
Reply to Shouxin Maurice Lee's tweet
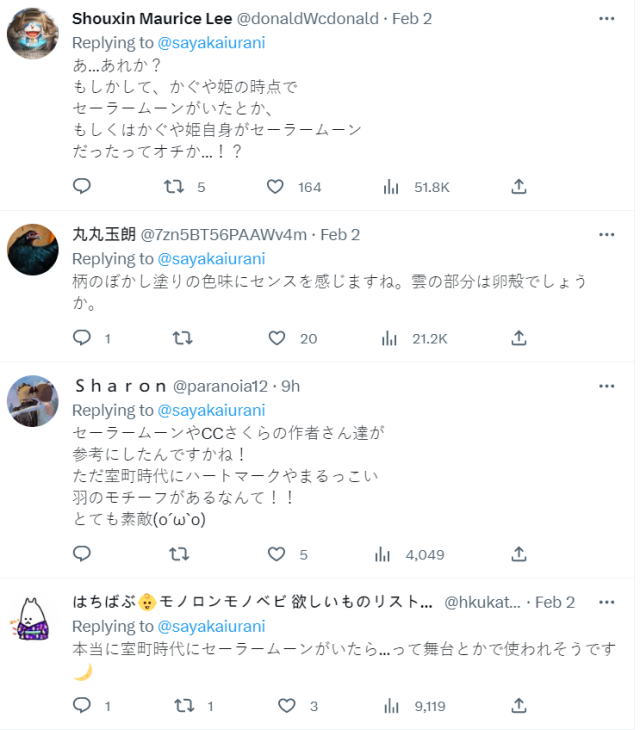82,186
